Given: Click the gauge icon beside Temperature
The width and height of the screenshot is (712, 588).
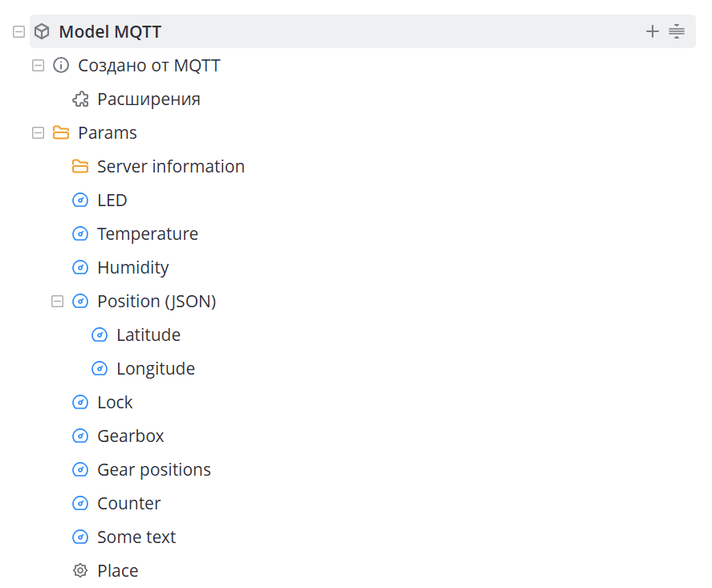Looking at the screenshot, I should click(80, 233).
